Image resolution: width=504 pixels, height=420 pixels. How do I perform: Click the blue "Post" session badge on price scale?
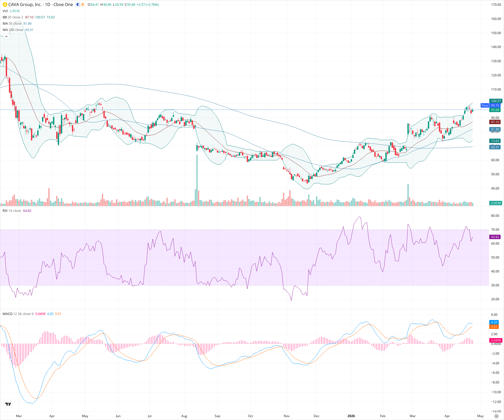[x=485, y=106]
